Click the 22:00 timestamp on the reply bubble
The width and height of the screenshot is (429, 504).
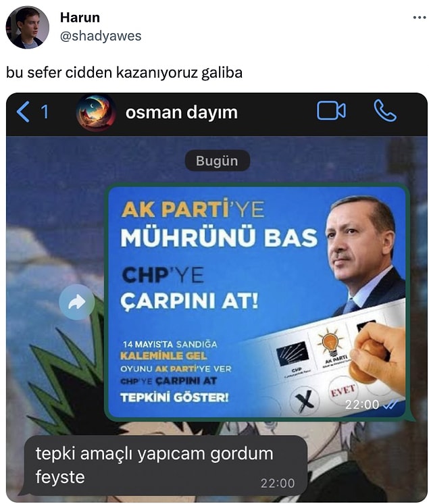(x=277, y=483)
